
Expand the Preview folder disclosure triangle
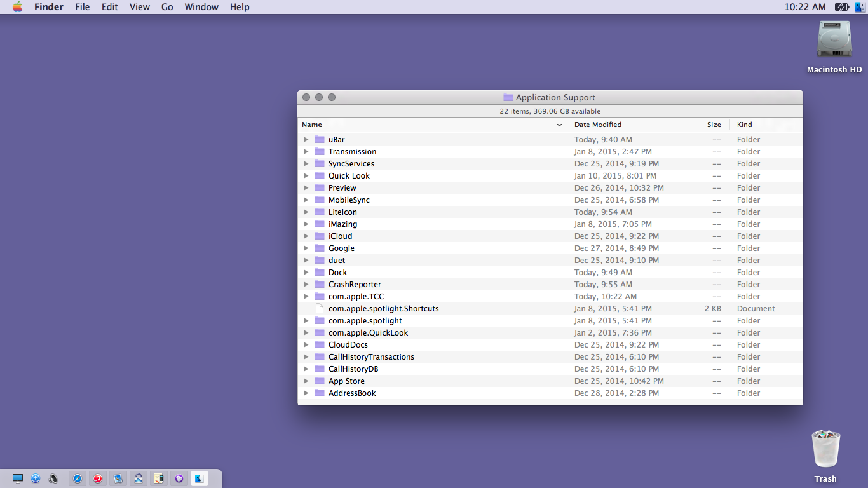coord(306,188)
